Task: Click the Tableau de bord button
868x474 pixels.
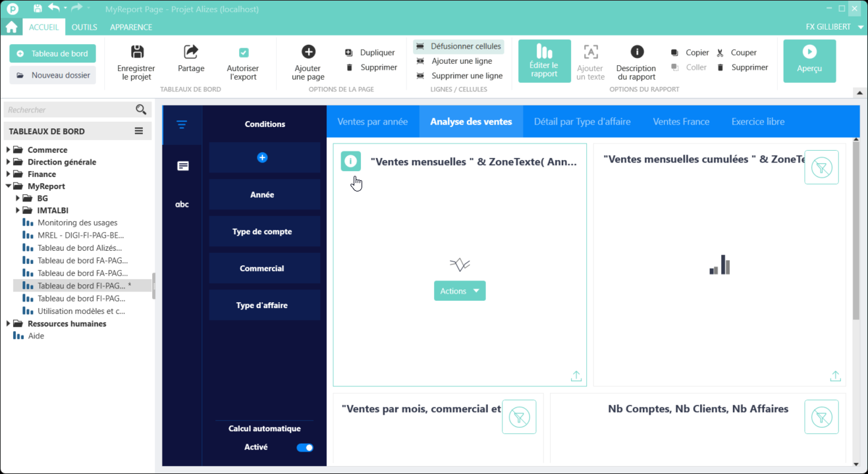Action: point(53,54)
